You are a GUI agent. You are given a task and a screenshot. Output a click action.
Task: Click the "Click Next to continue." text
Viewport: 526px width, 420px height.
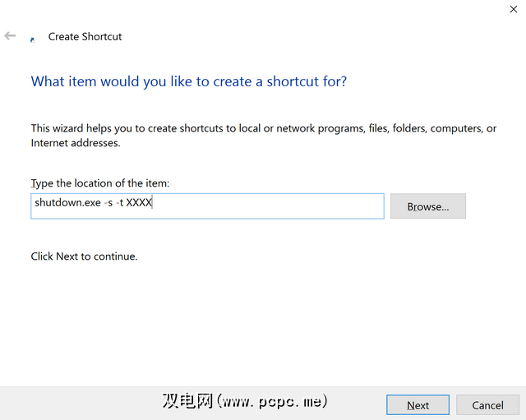tap(84, 256)
